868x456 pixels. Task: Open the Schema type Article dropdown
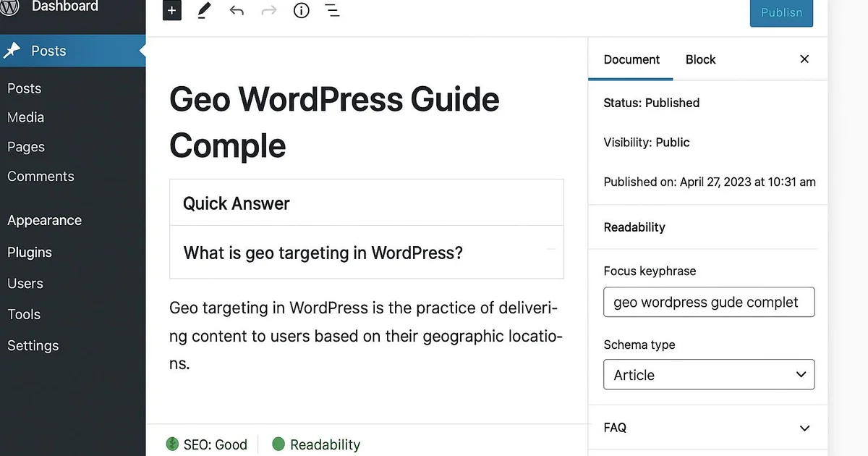coord(709,374)
